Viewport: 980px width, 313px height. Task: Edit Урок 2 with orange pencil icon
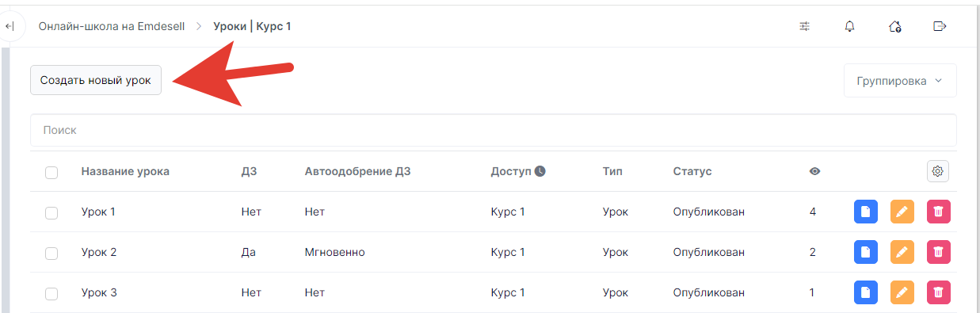(902, 252)
